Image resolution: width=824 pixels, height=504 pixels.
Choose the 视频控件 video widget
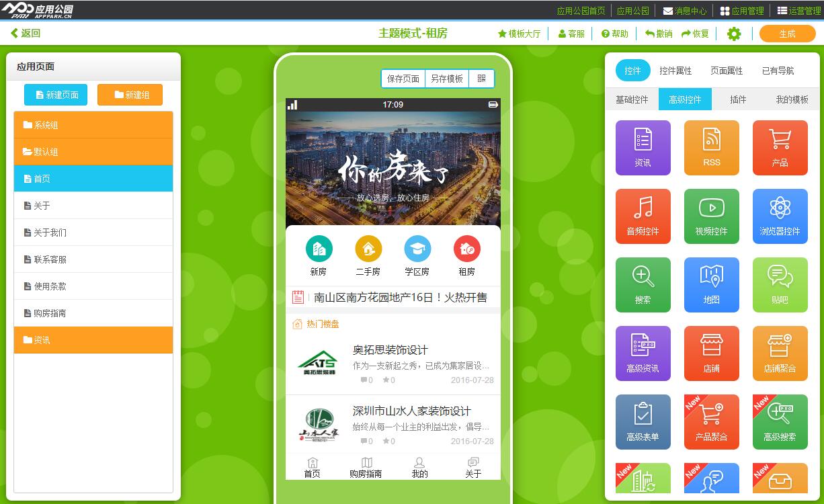pyautogui.click(x=711, y=216)
